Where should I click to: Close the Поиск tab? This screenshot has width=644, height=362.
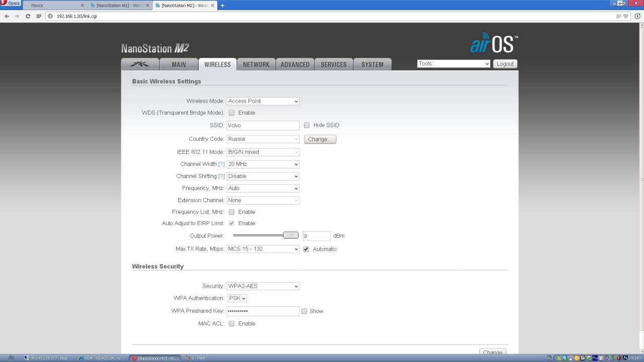[x=83, y=6]
